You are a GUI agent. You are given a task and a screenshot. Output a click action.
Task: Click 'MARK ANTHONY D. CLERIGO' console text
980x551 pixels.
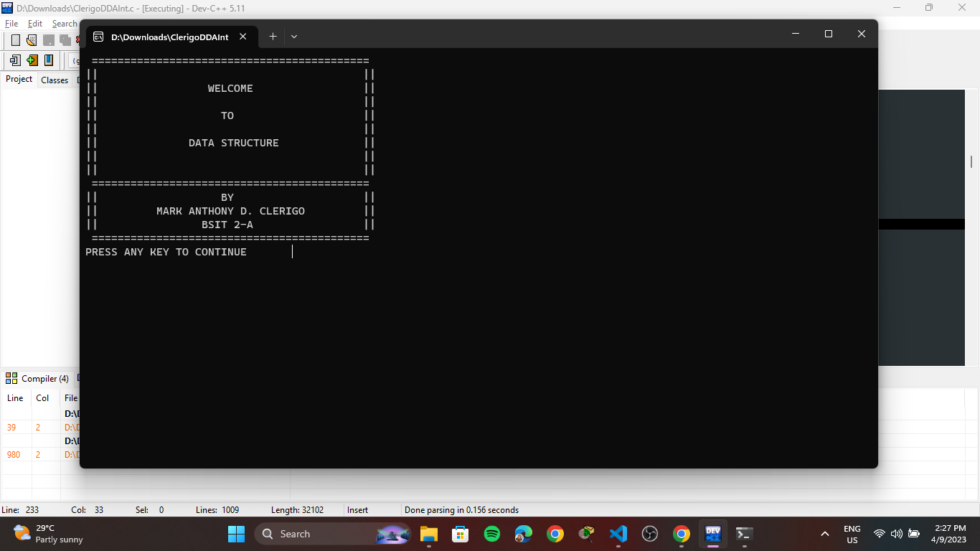tap(230, 211)
